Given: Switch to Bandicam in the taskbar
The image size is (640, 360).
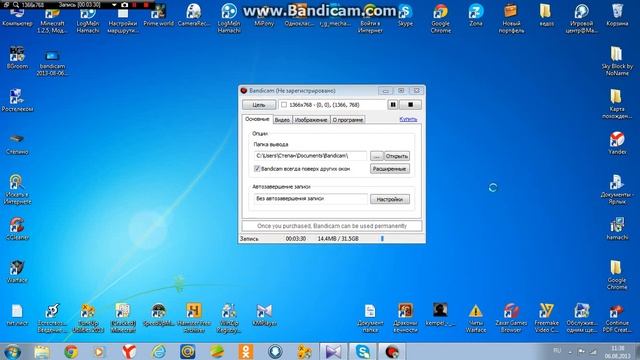Looking at the screenshot, I should pyautogui.click(x=392, y=351).
